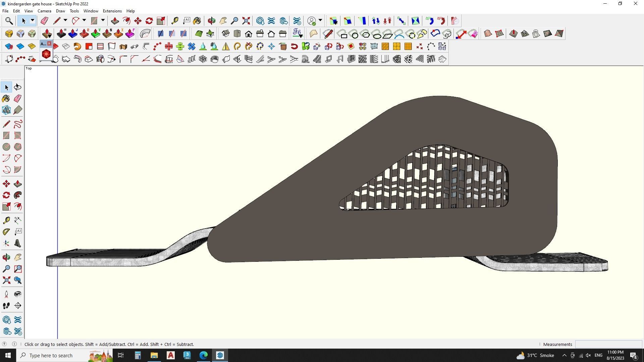
Task: Choose the Tape Measure tool
Action: click(175, 21)
